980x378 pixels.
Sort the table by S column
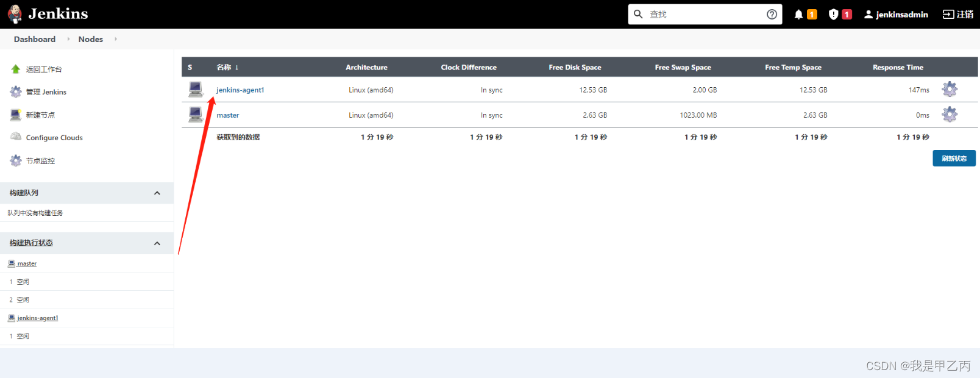[190, 67]
